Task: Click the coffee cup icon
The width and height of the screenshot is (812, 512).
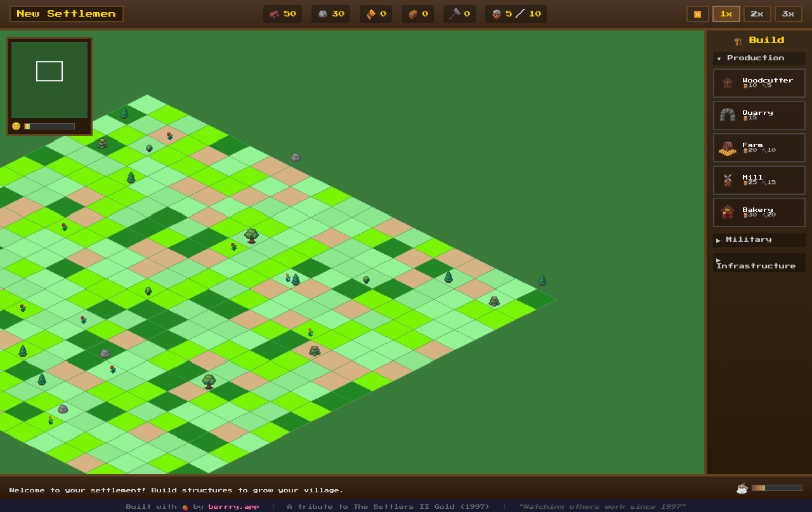Action: click(742, 488)
